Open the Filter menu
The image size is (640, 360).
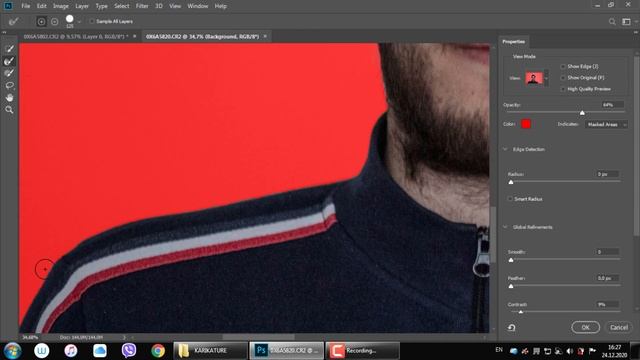(x=142, y=6)
